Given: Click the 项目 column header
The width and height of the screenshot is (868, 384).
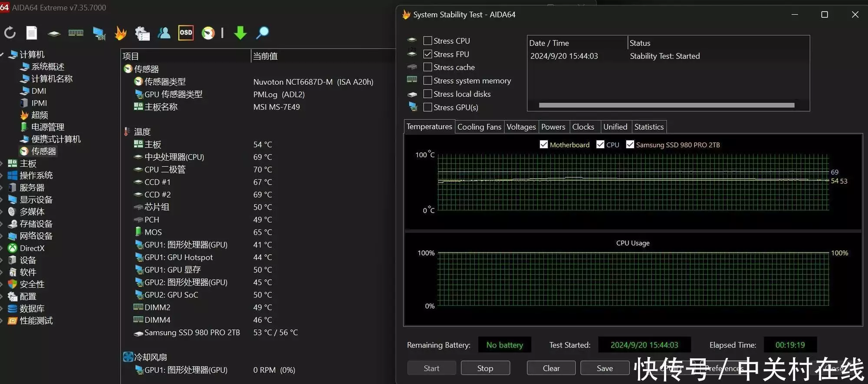Looking at the screenshot, I should tap(186, 56).
